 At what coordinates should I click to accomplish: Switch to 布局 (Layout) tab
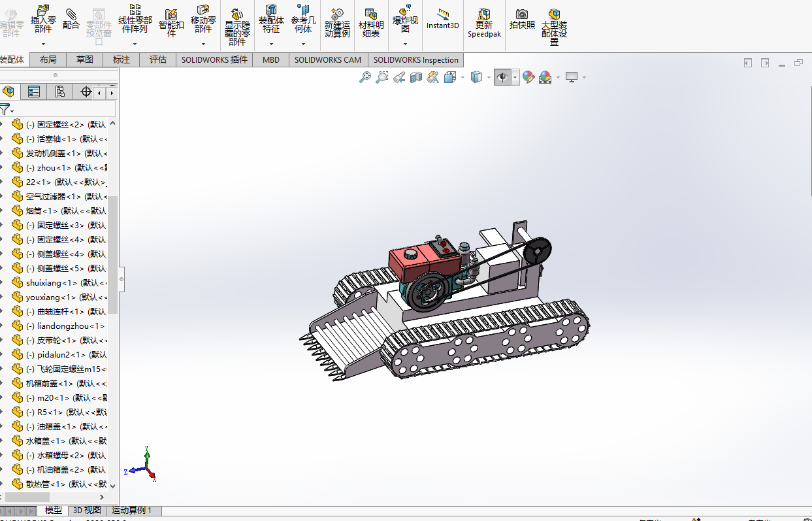pos(48,59)
